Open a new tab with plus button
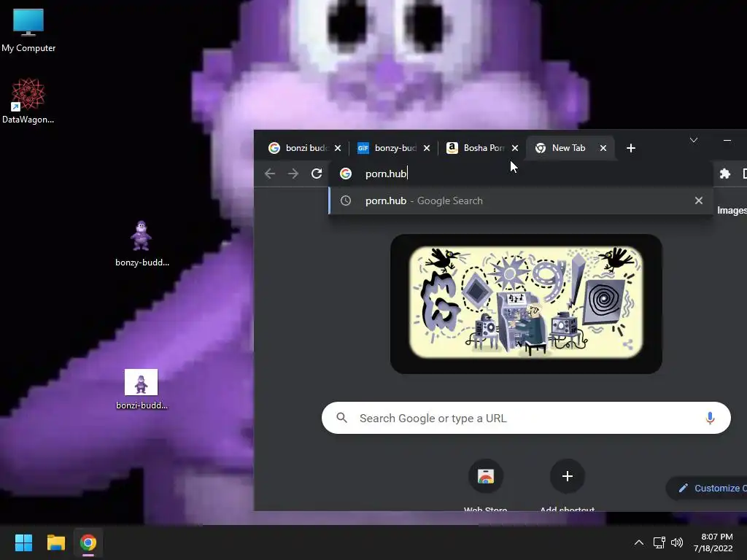 tap(631, 148)
